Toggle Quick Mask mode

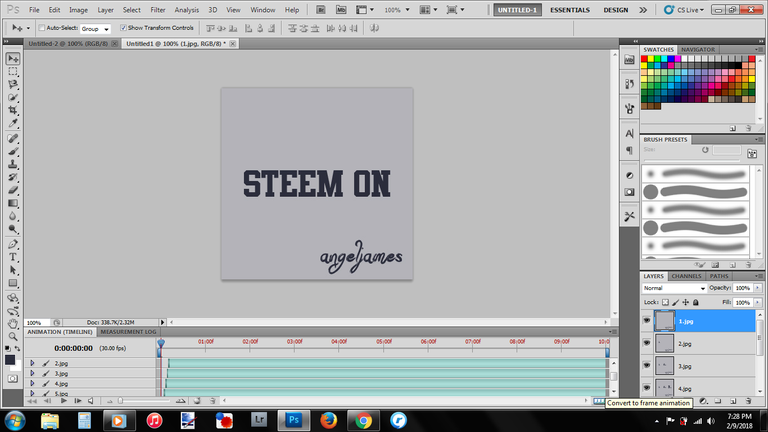[x=13, y=379]
